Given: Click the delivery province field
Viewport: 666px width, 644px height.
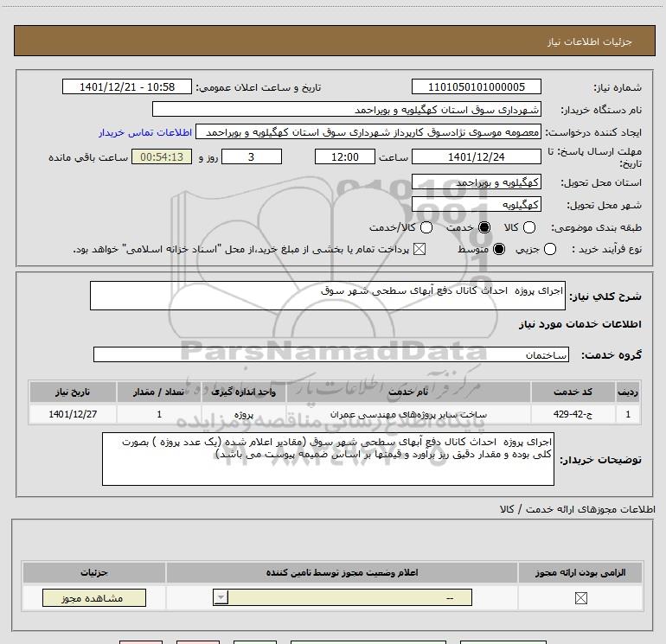Looking at the screenshot, I should coord(476,182).
